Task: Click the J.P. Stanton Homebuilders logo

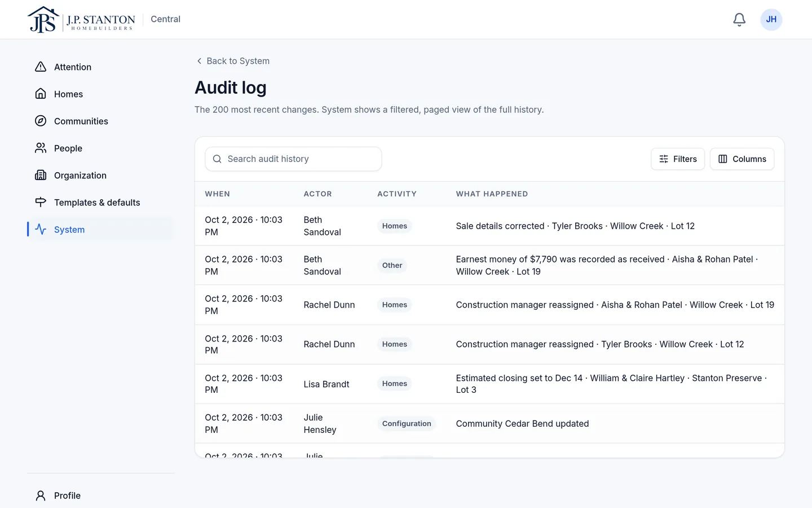Action: pyautogui.click(x=81, y=19)
